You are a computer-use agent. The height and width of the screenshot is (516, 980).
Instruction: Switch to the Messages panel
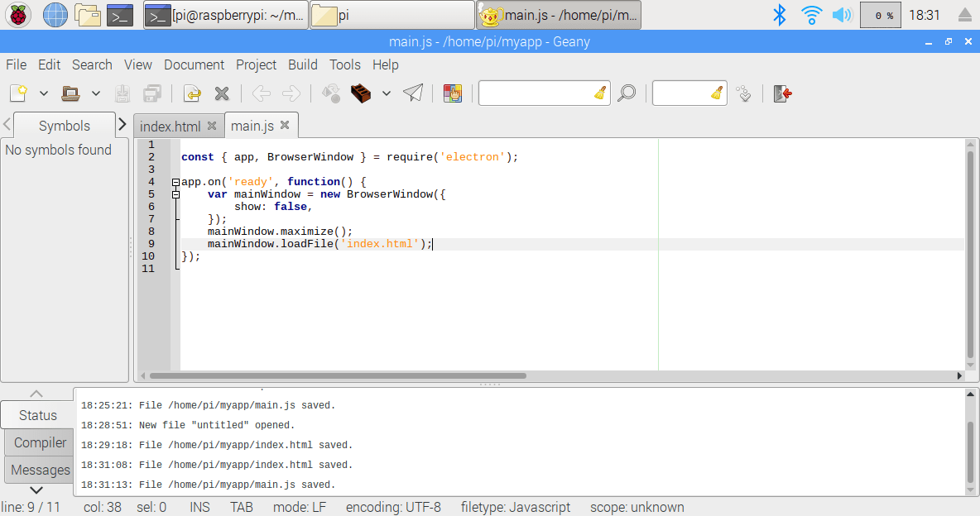(x=38, y=470)
